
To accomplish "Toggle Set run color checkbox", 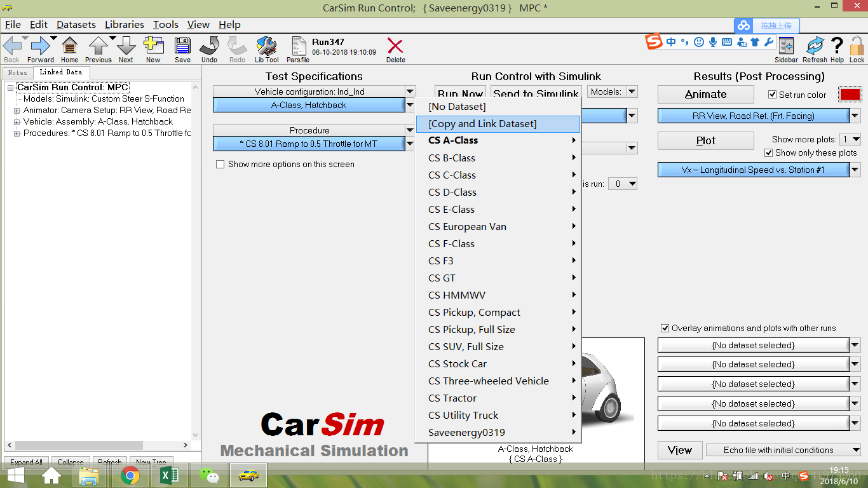I will 772,95.
